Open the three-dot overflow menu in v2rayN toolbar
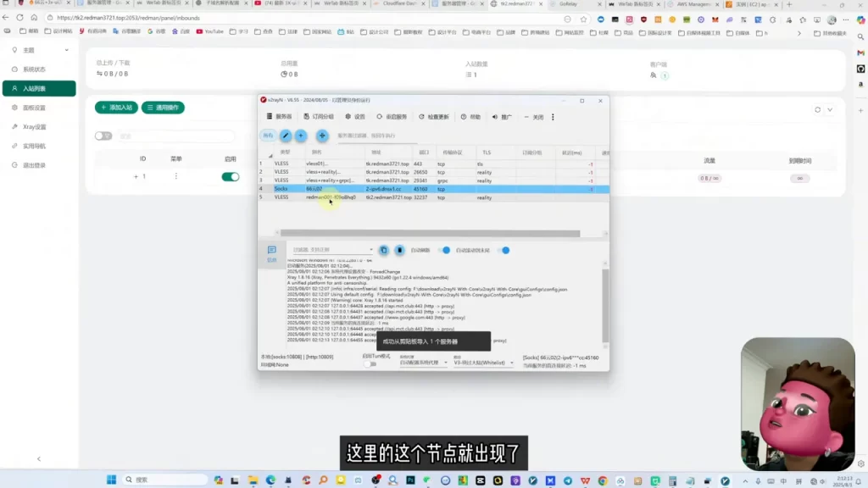The image size is (868, 488). coord(553,117)
